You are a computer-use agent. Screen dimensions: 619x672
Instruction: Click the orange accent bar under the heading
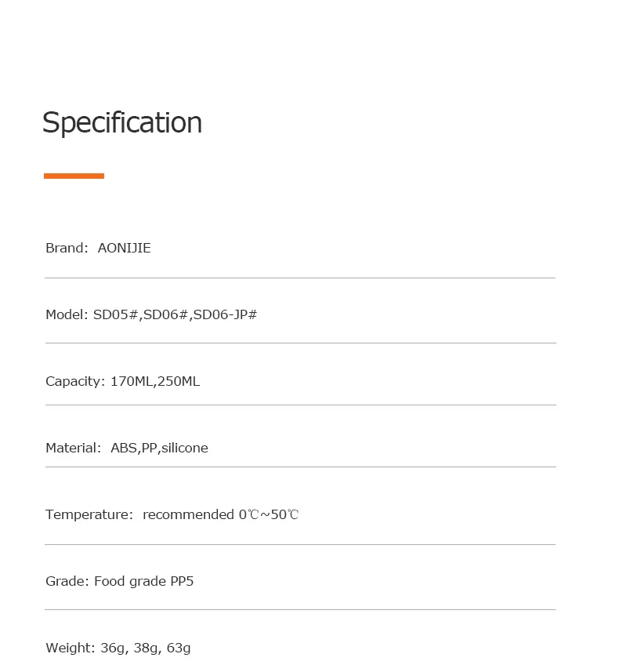(74, 176)
